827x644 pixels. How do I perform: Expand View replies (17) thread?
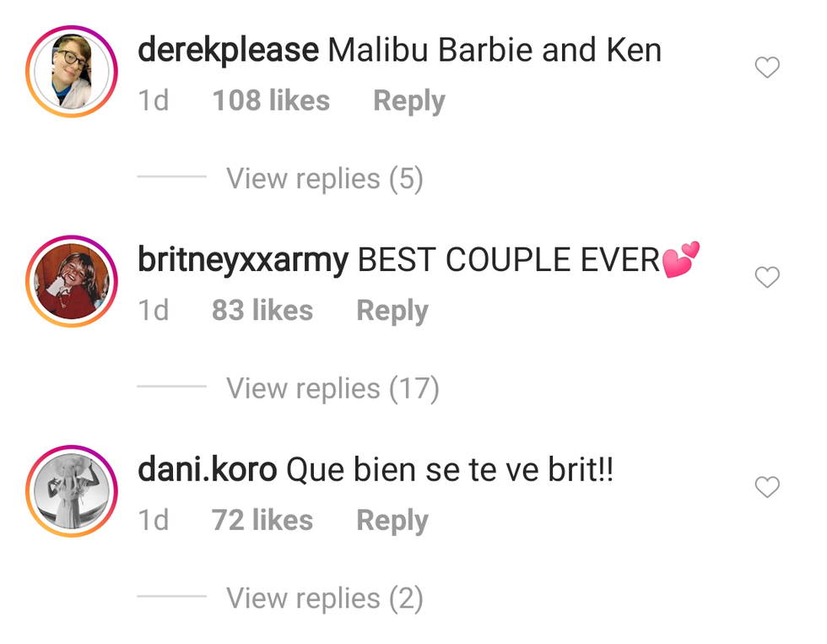[332, 388]
